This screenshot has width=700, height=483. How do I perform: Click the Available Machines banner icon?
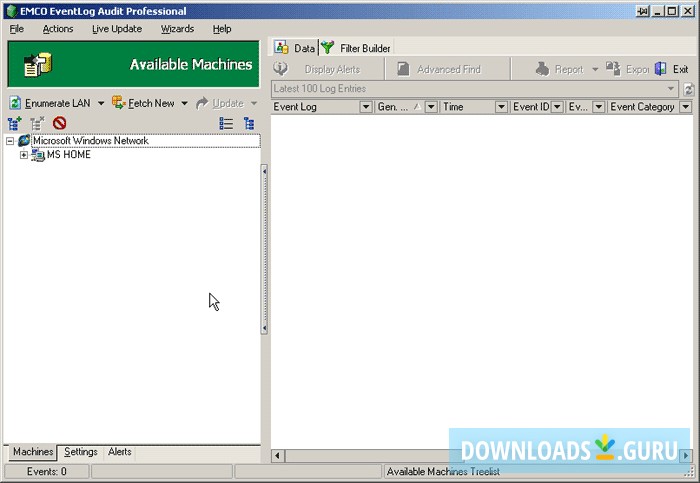38,65
